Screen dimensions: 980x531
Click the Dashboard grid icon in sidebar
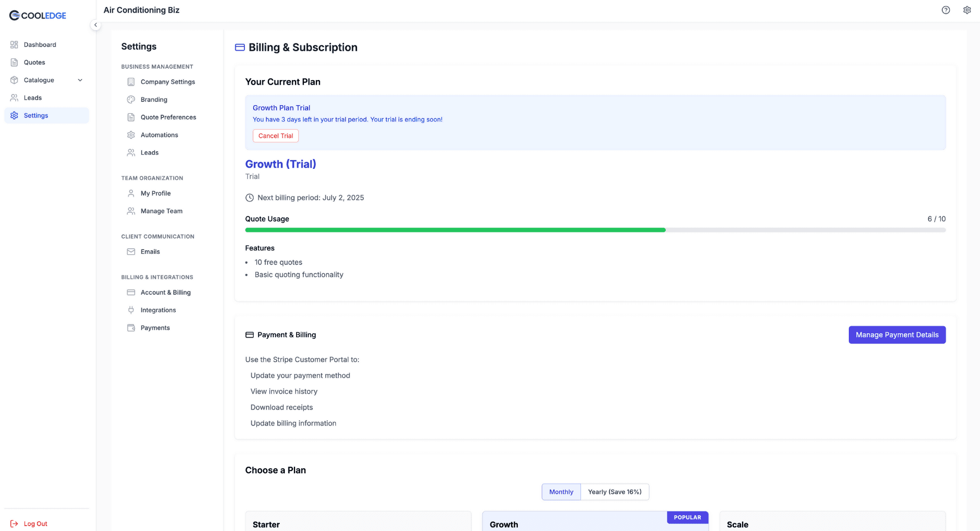click(14, 45)
